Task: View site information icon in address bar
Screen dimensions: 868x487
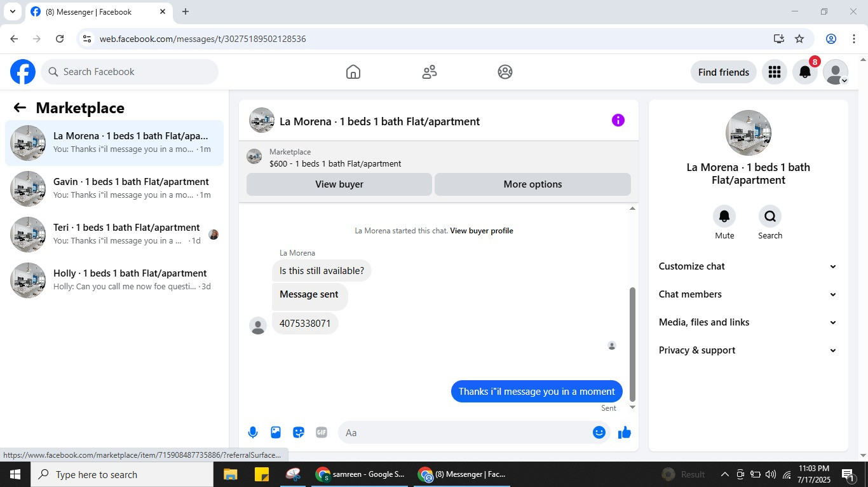Action: pos(87,39)
